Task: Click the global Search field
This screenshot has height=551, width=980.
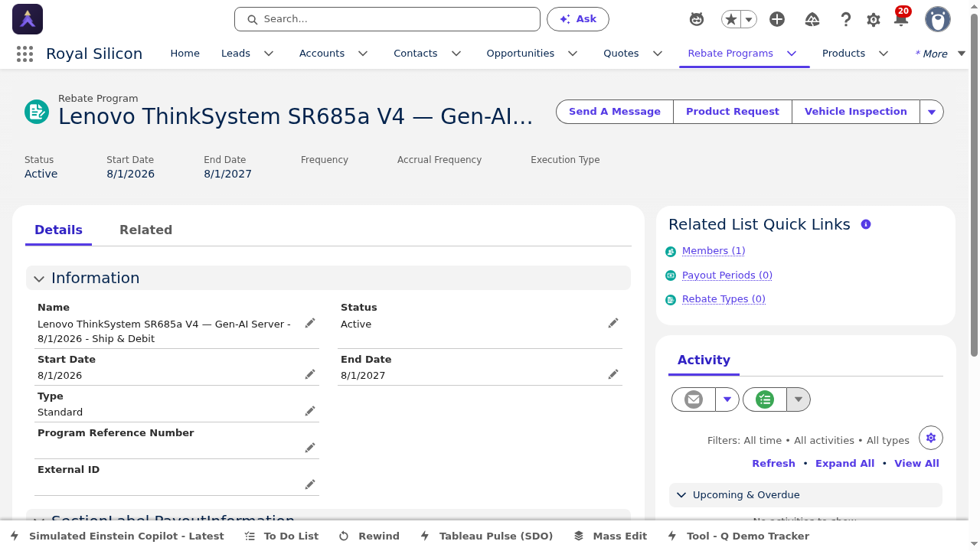Action: tap(387, 19)
